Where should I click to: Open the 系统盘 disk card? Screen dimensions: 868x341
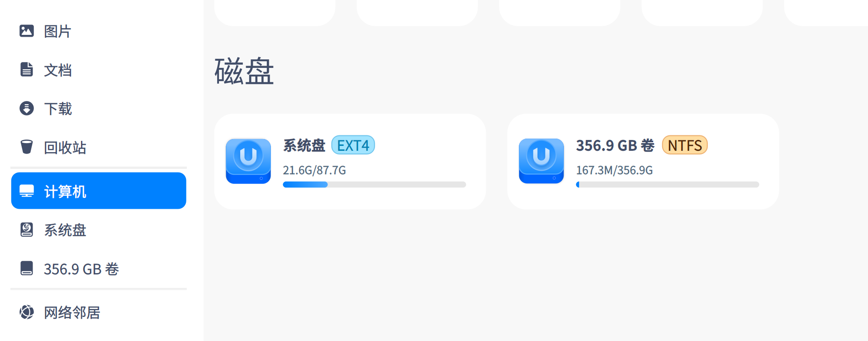pyautogui.click(x=351, y=161)
